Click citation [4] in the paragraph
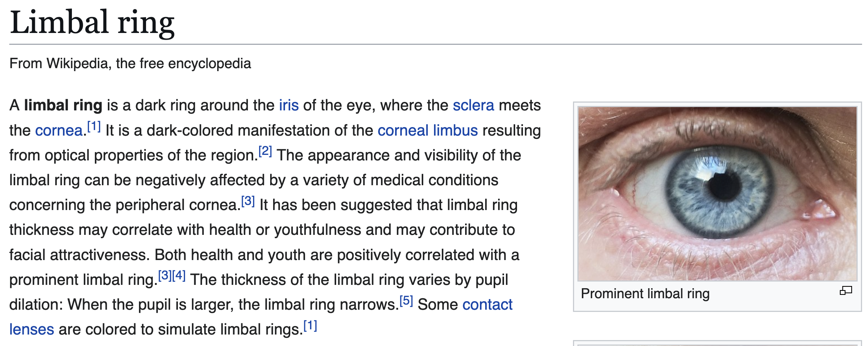 (x=179, y=275)
